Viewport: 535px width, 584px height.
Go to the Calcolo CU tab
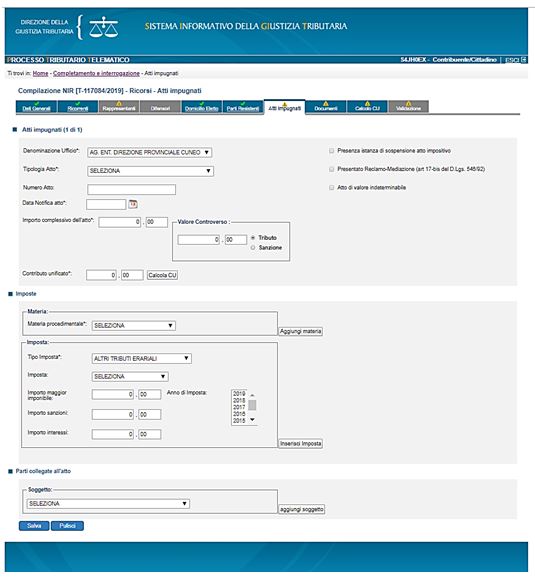click(367, 107)
